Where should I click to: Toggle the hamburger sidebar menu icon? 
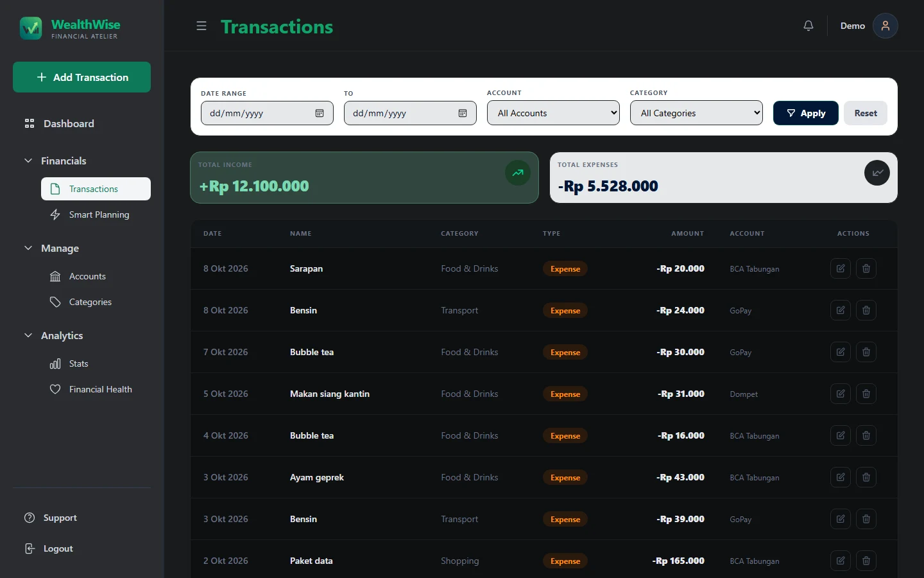click(201, 26)
